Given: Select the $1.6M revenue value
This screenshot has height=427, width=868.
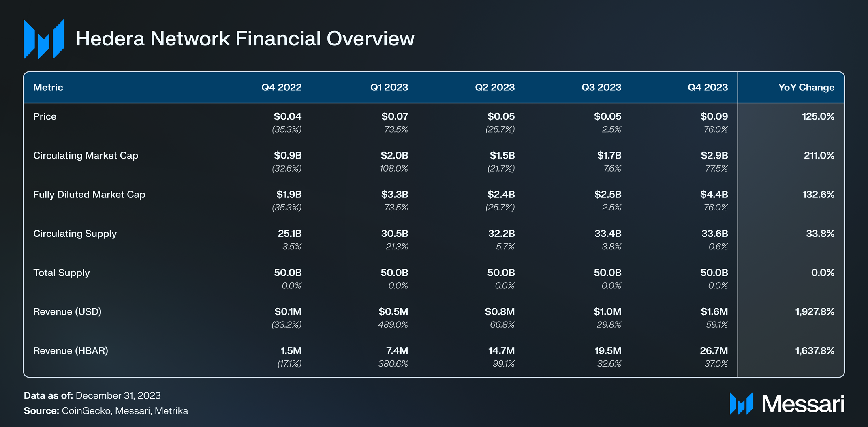Looking at the screenshot, I should coord(714,311).
